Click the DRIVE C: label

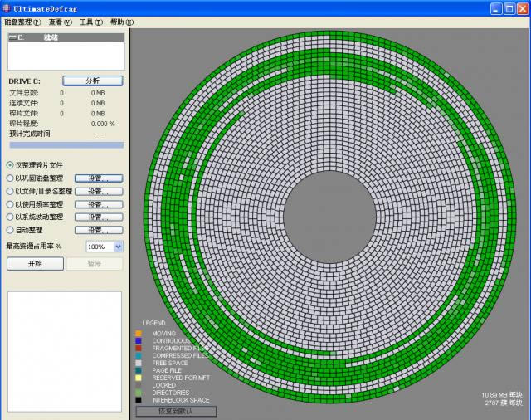pyautogui.click(x=24, y=81)
